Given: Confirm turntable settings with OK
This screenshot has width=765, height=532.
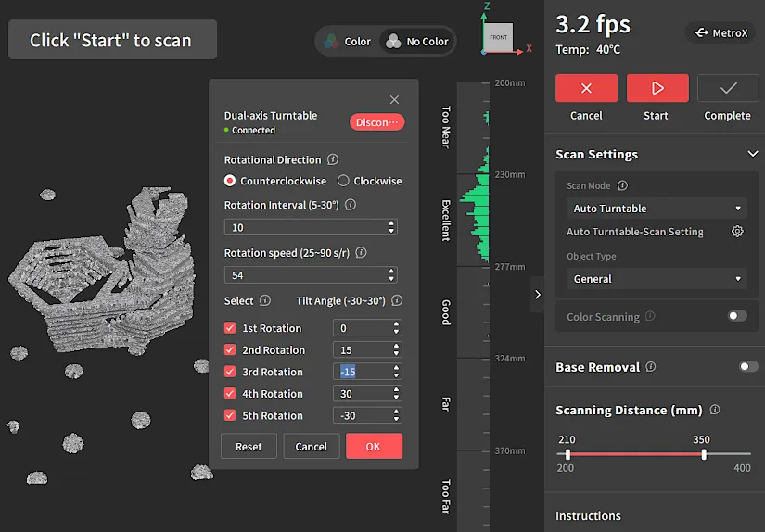Looking at the screenshot, I should tap(375, 446).
